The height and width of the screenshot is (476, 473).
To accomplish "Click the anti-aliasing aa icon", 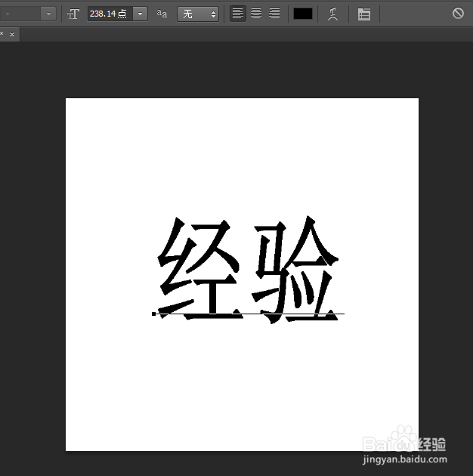I will [162, 14].
